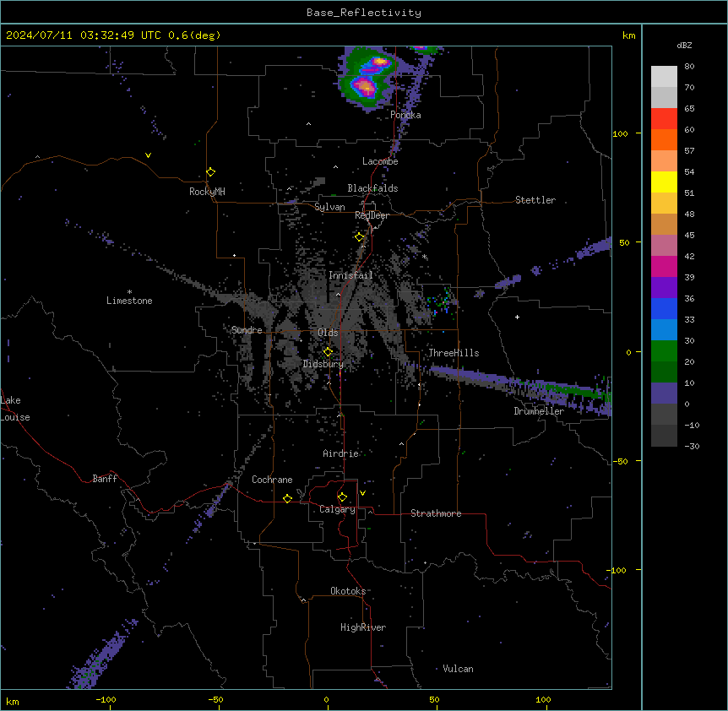
Task: Click the -30 dBZ legend value
Action: [x=692, y=446]
